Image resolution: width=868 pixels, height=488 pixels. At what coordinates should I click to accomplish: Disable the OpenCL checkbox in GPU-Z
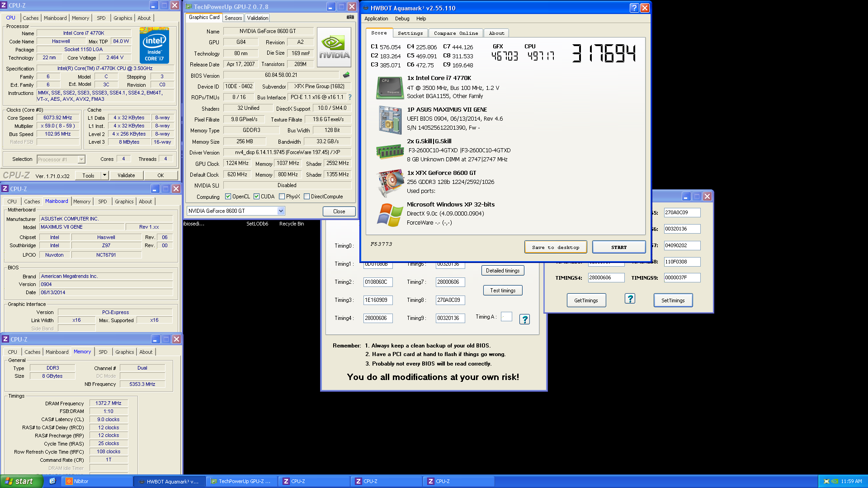228,197
